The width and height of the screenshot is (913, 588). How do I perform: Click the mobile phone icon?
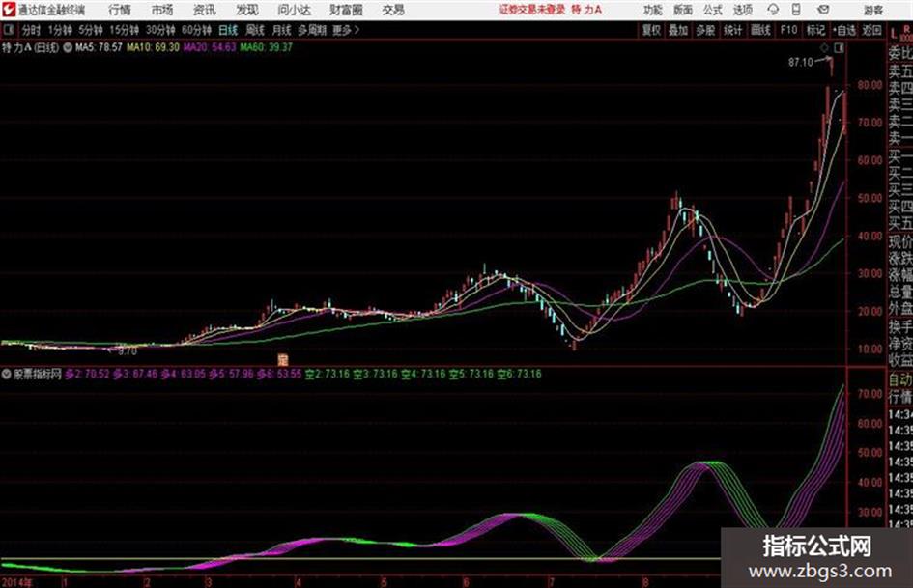tap(796, 10)
